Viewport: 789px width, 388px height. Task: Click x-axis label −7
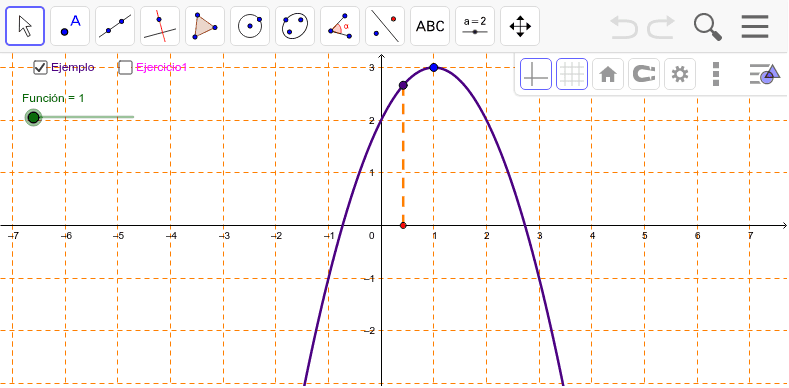[x=13, y=236]
